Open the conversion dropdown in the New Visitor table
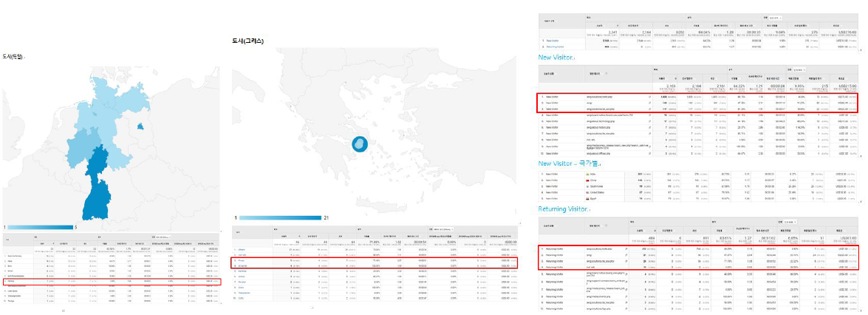The image size is (868, 315). 799,70
